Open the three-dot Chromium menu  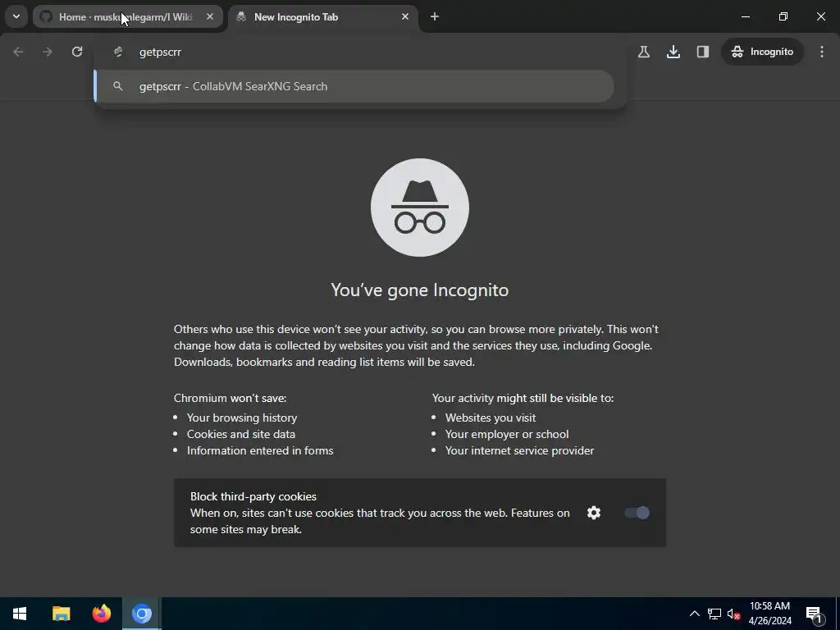pyautogui.click(x=822, y=52)
